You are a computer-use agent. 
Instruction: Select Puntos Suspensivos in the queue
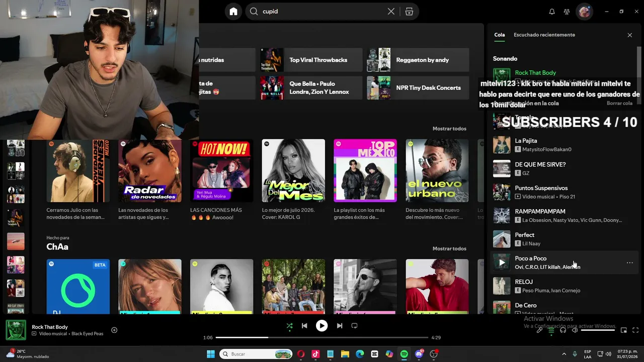point(565,192)
